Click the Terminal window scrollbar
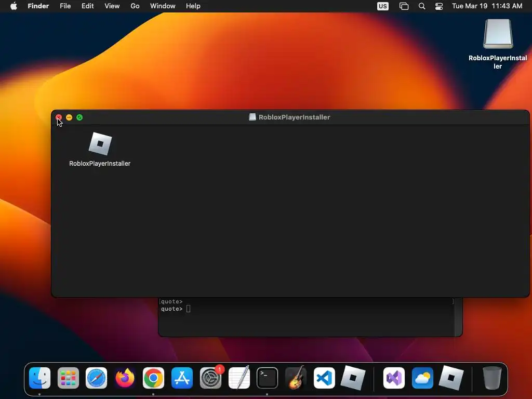Viewport: 532px width, 399px height. pos(458,316)
